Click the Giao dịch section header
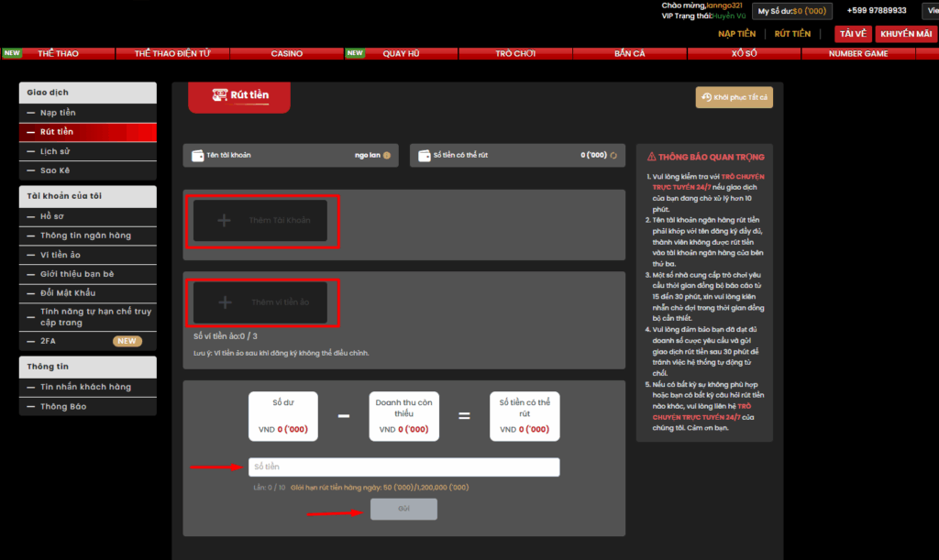The image size is (939, 560). click(88, 93)
